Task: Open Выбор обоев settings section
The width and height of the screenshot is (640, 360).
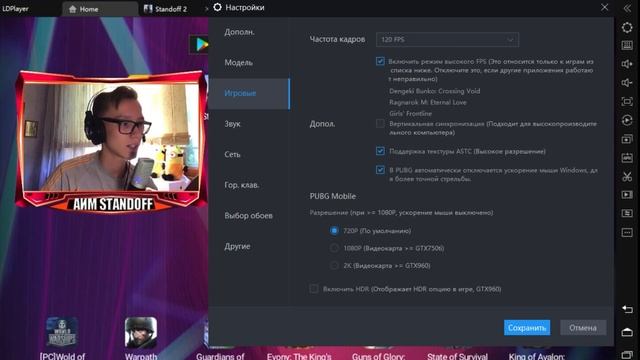Action: tap(249, 216)
